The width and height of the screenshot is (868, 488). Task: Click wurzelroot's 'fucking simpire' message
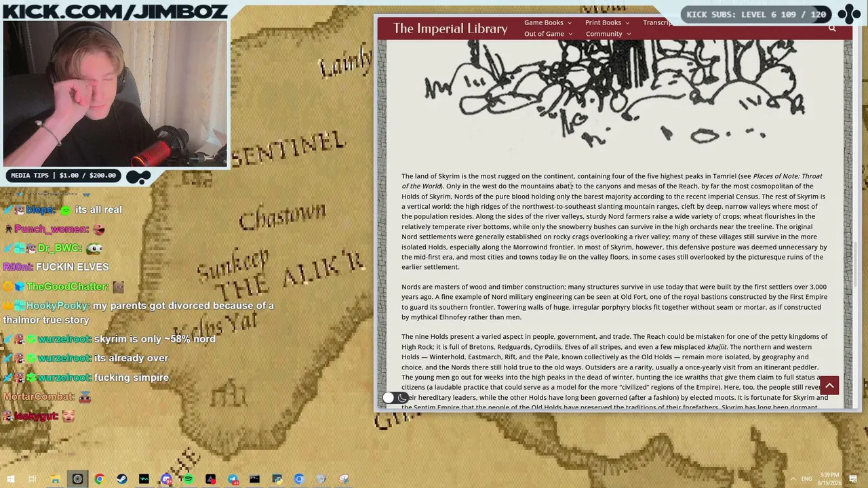pyautogui.click(x=132, y=378)
